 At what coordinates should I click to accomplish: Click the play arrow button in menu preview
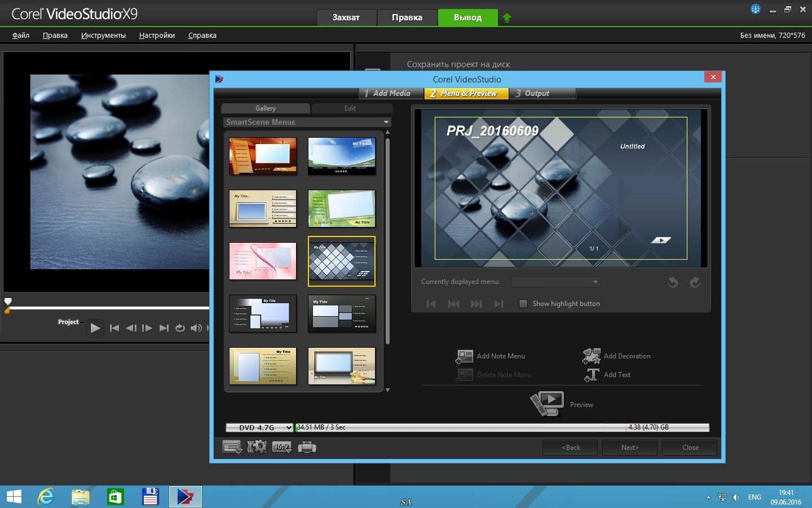click(660, 240)
